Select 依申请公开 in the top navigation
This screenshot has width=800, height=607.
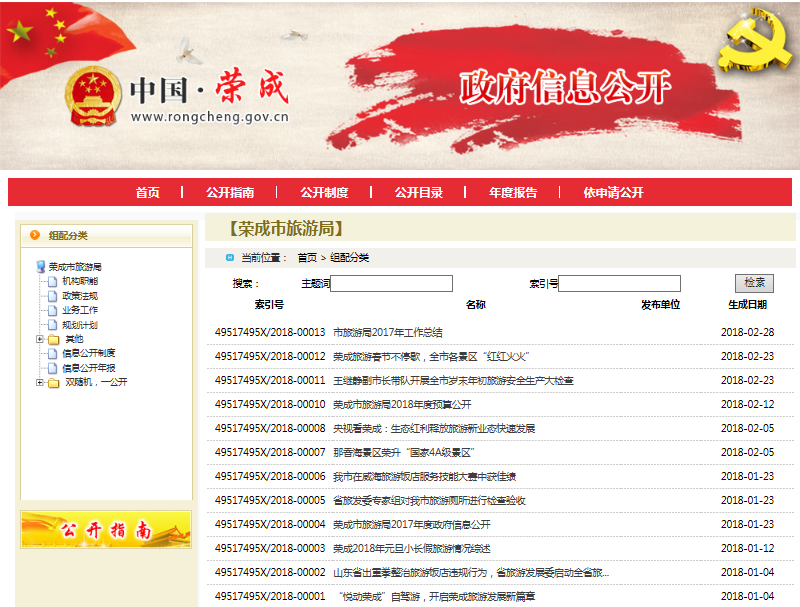point(614,193)
